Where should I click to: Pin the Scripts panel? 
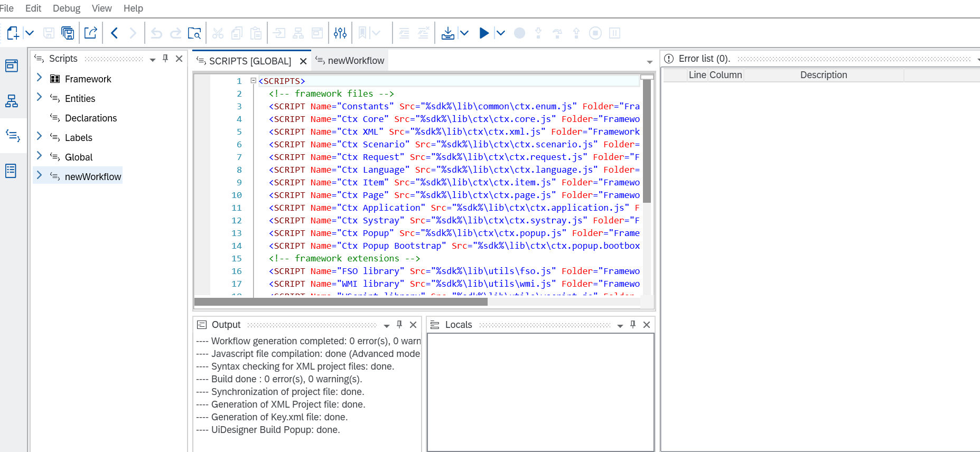point(165,59)
